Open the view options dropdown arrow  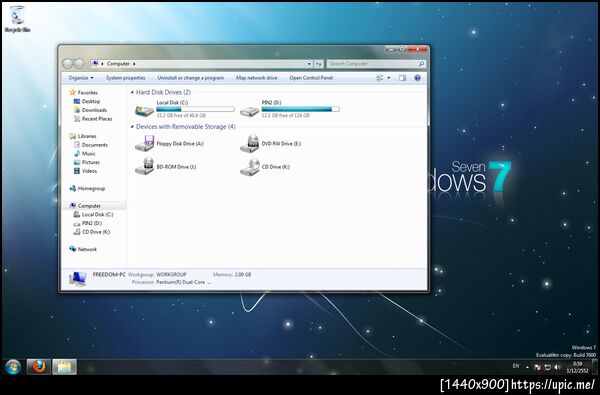tap(389, 78)
